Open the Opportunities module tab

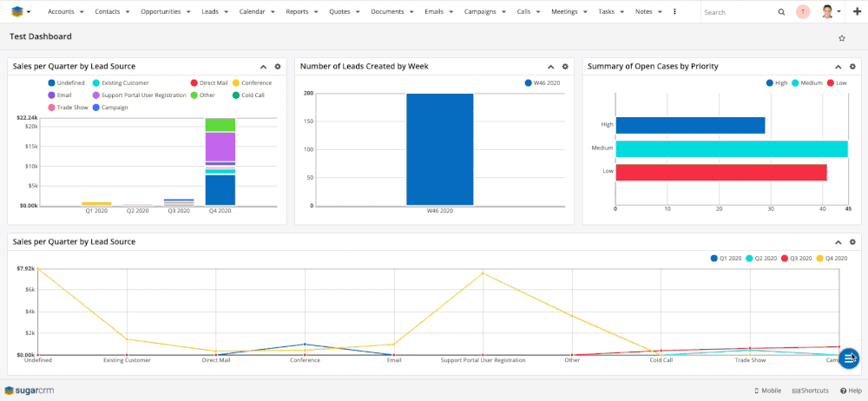pos(161,12)
